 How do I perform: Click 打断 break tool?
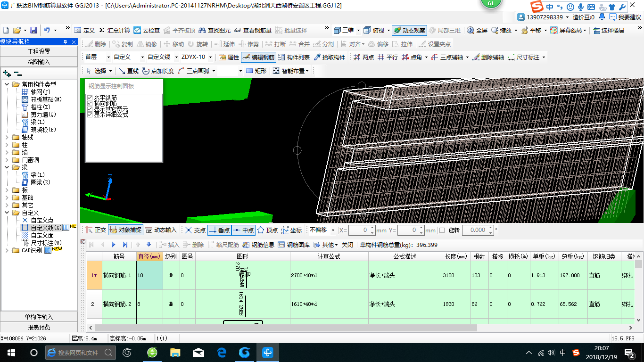[275, 44]
